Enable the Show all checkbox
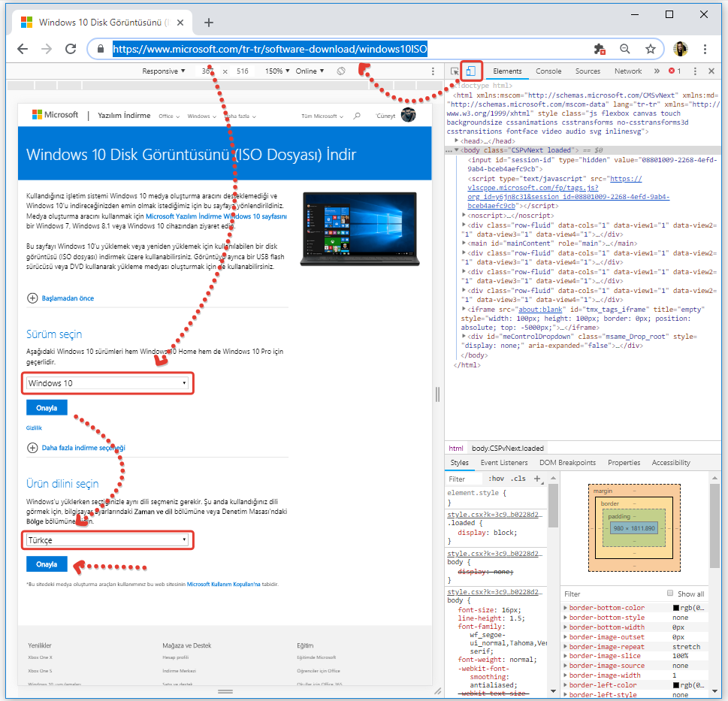Viewport: 728px width, 701px height. coord(671,594)
